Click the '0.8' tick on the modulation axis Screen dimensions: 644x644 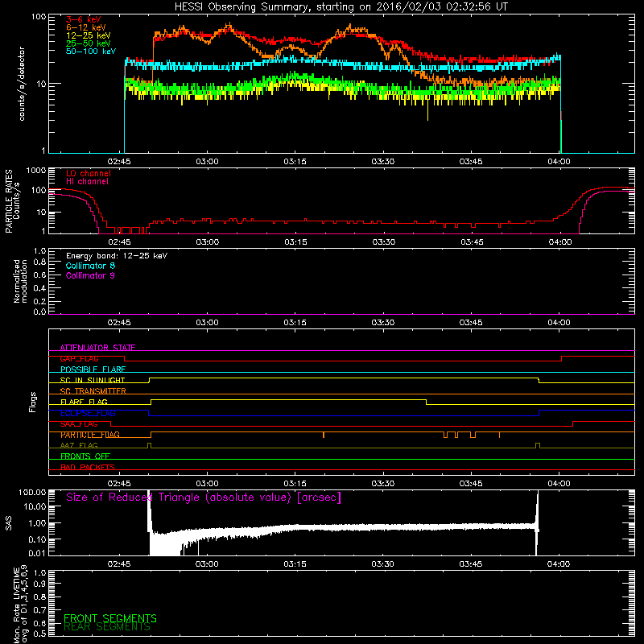tap(39, 262)
